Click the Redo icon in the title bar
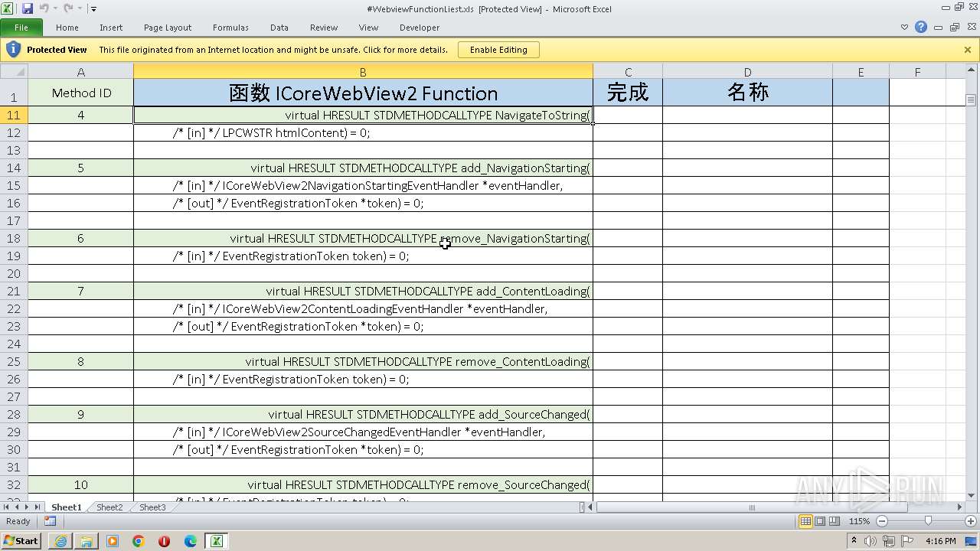980x551 pixels. [68, 8]
